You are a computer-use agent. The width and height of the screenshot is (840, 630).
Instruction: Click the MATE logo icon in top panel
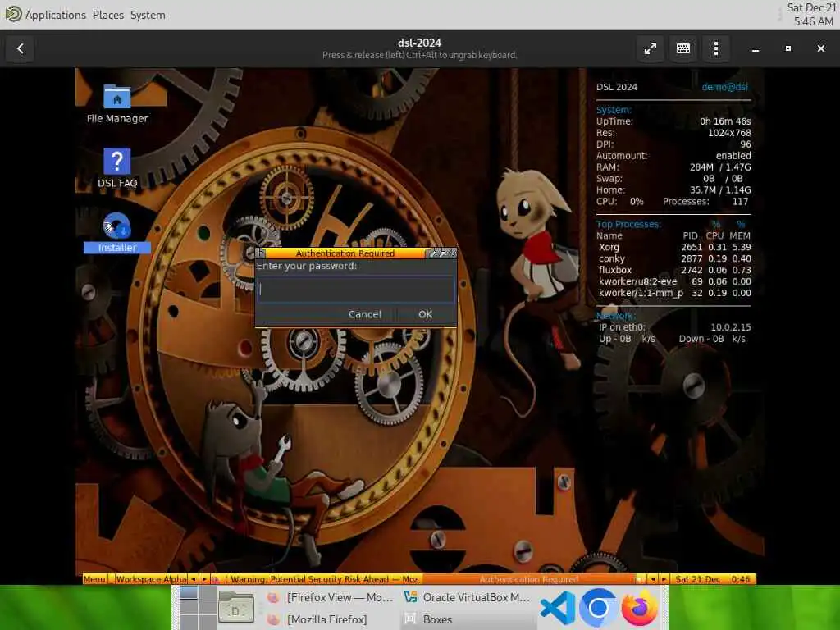coord(13,15)
